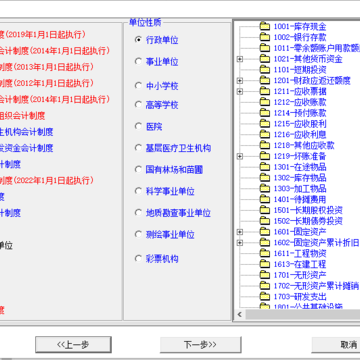Select the 组织会计制度 entry
Screen dimensions: 360x360
(22, 116)
